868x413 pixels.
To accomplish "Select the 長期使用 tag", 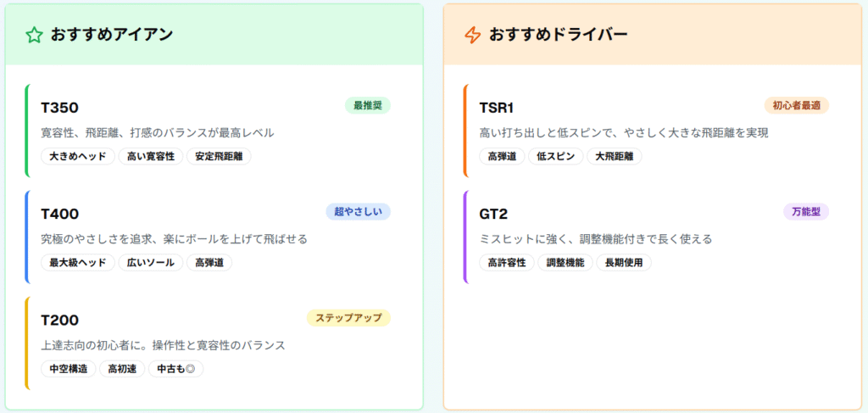I will click(x=624, y=263).
